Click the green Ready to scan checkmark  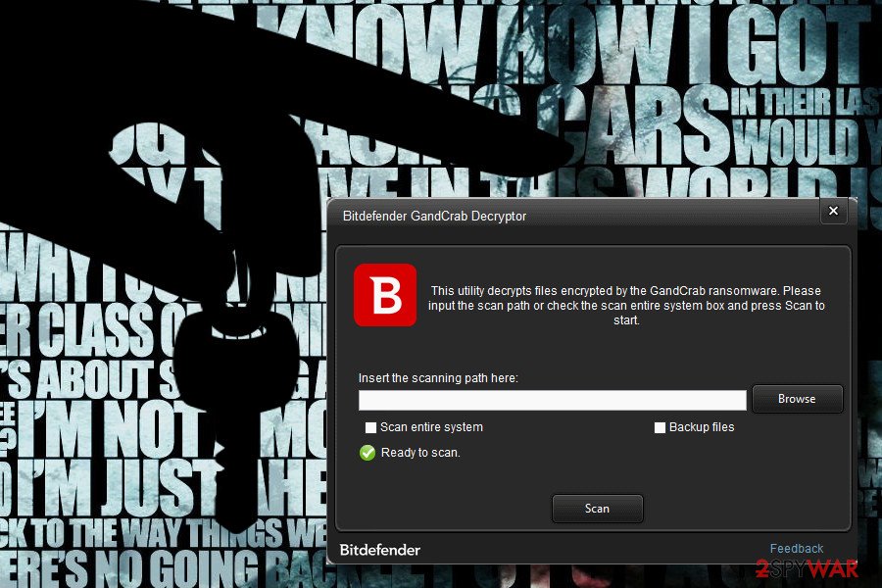pos(367,453)
